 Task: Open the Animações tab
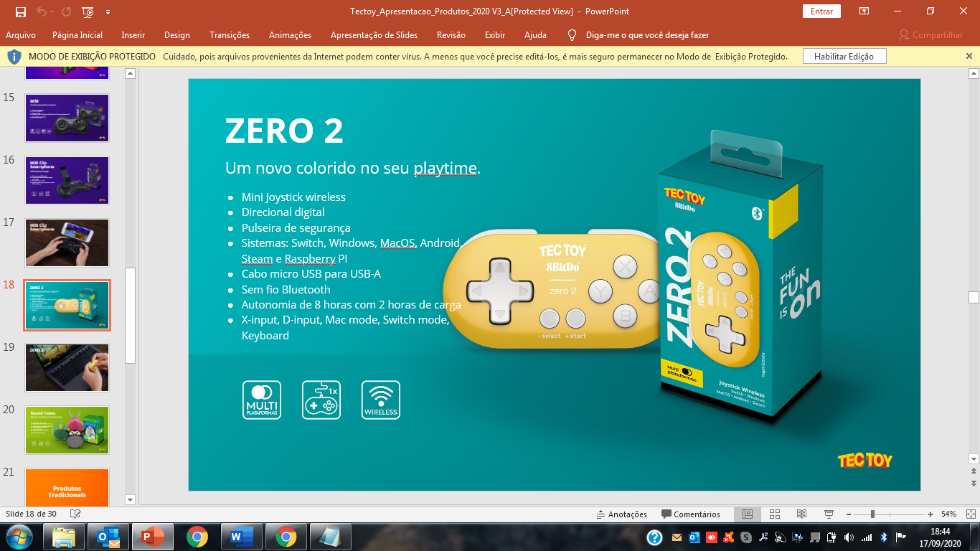[x=291, y=35]
